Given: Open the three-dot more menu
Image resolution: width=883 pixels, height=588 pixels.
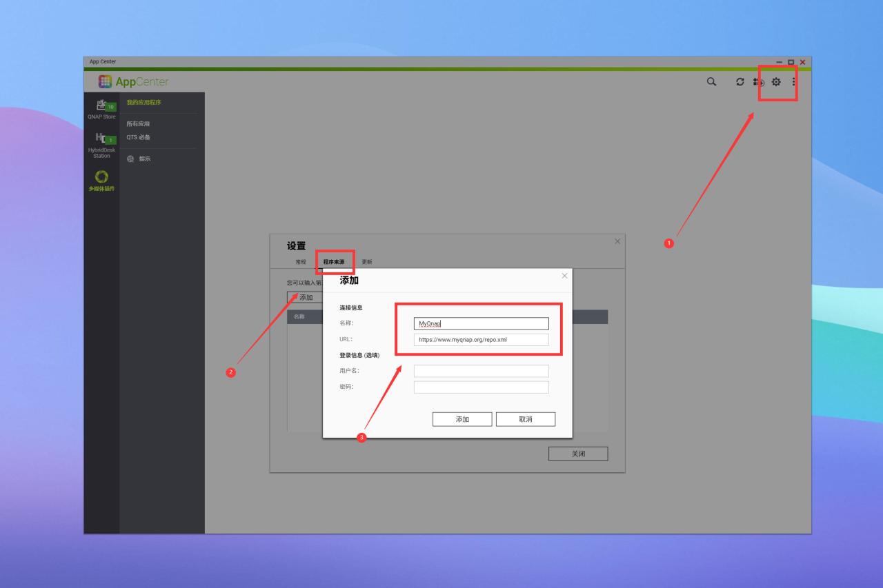Looking at the screenshot, I should (x=793, y=82).
